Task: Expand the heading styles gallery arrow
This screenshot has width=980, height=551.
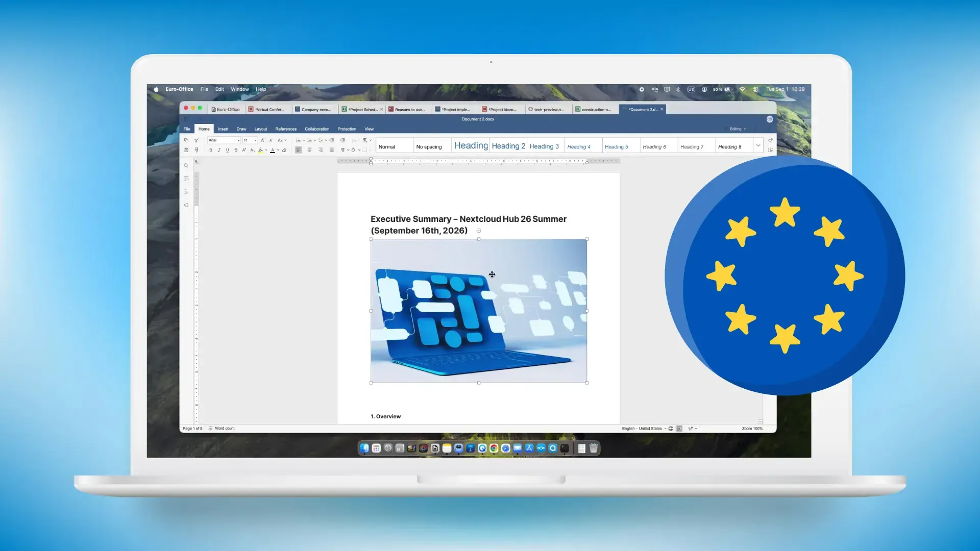Action: (x=758, y=145)
